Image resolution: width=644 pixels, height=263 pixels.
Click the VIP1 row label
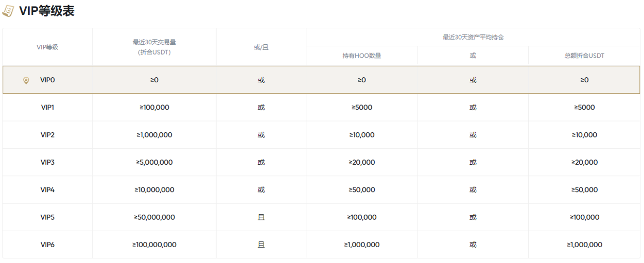coord(47,108)
